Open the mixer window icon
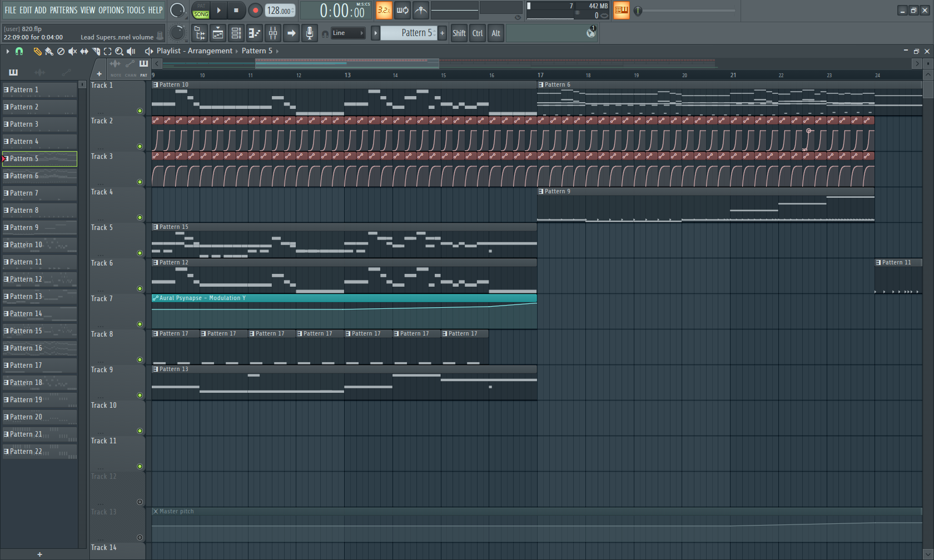 tap(273, 33)
